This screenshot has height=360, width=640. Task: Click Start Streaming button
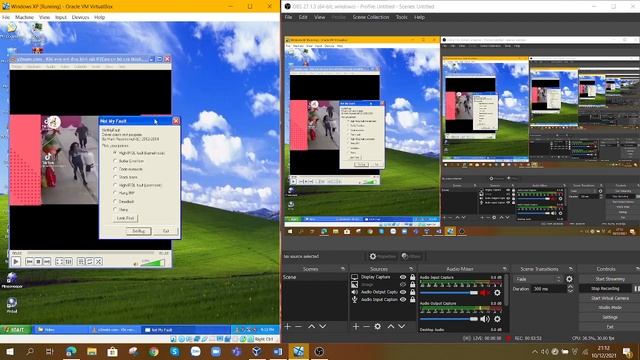[610, 279]
